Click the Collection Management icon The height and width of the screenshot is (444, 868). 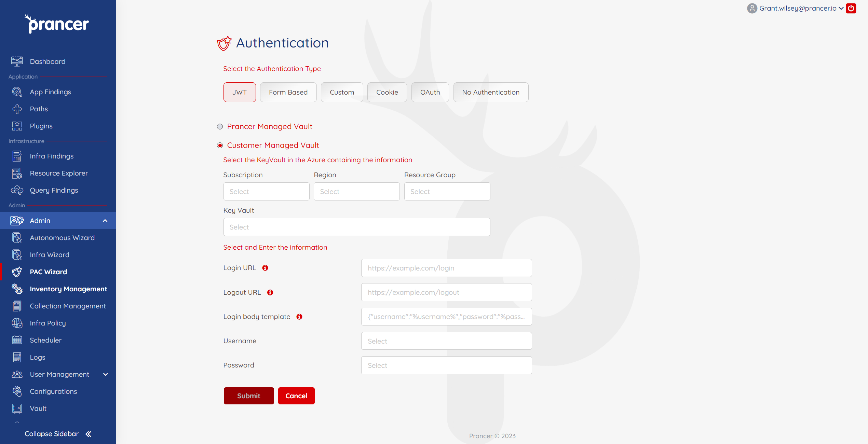click(x=17, y=306)
